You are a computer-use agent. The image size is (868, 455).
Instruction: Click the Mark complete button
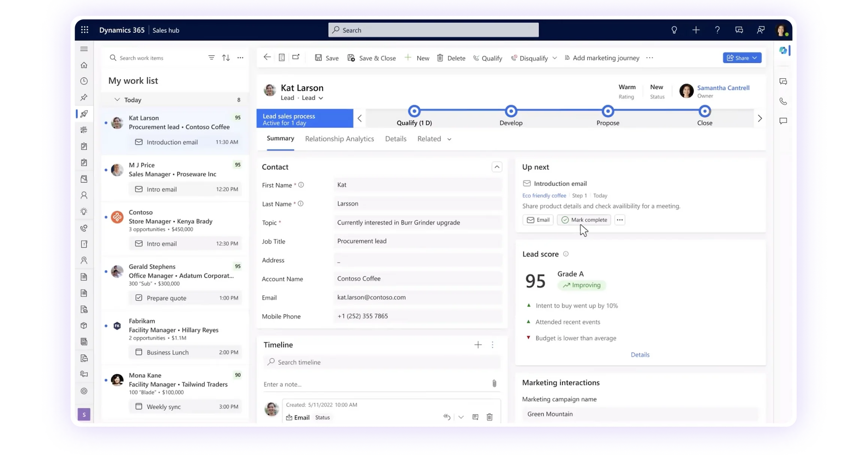point(584,220)
